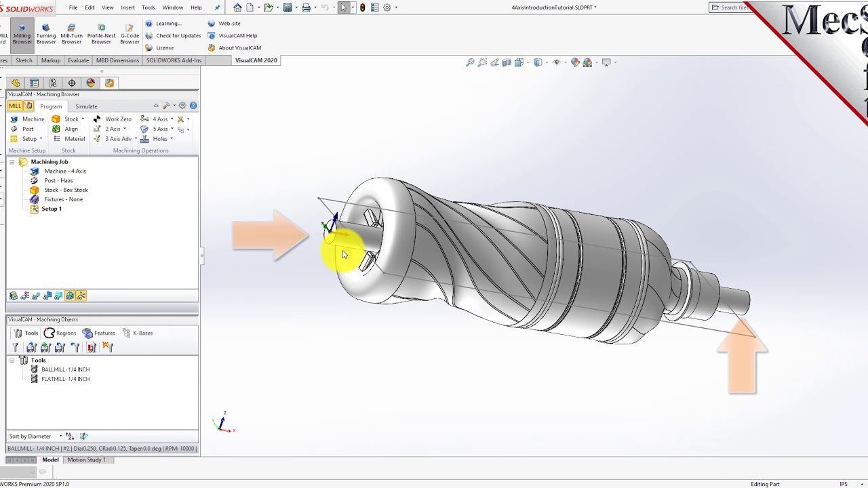This screenshot has width=868, height=488.
Task: Click the SOLIDWORKS Home icon
Action: coord(237,7)
